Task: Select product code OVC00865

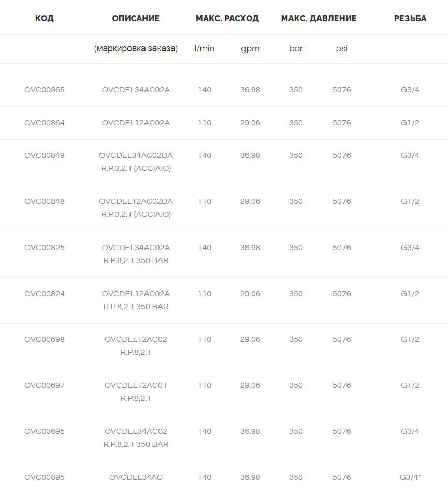Action: pyautogui.click(x=45, y=90)
